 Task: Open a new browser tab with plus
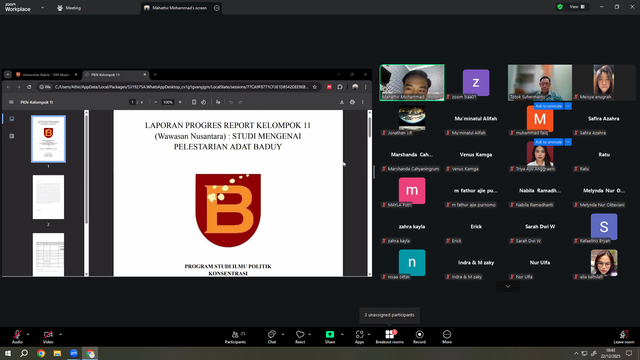coord(155,75)
